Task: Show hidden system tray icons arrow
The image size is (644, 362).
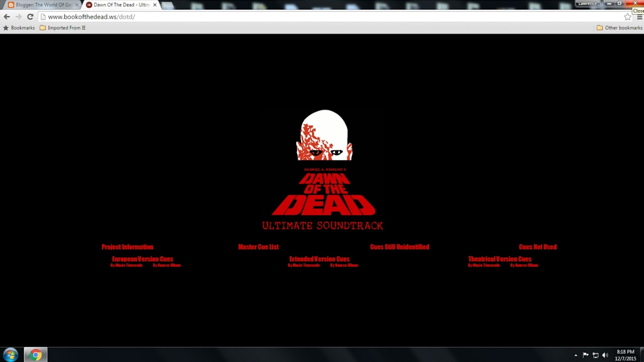Action: tap(576, 355)
